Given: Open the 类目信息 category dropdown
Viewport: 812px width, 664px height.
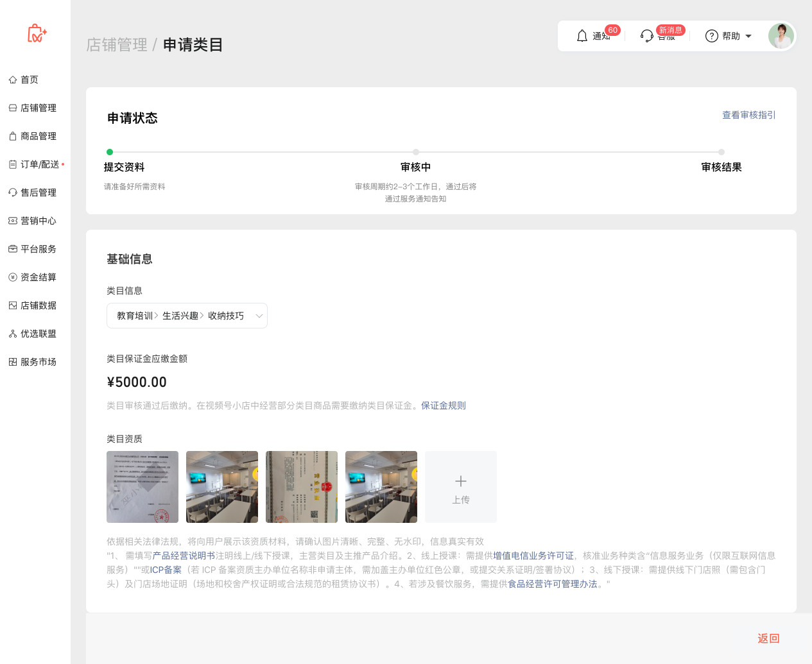Looking at the screenshot, I should click(x=187, y=316).
